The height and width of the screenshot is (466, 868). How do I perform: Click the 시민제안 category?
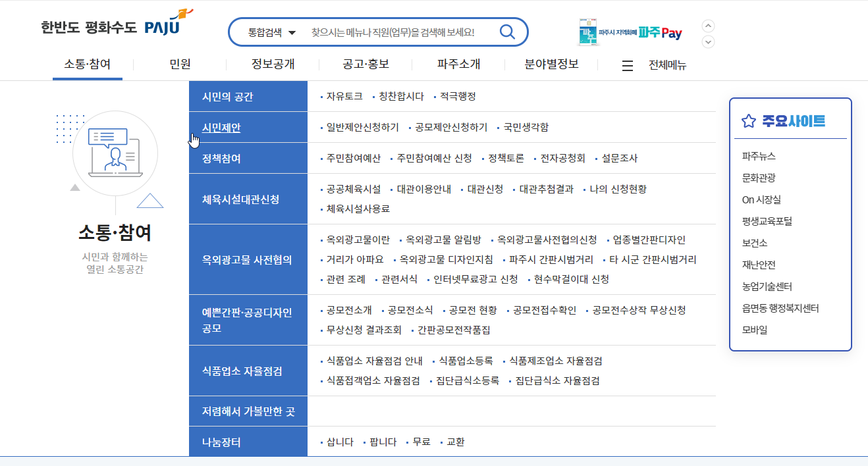[x=248, y=128]
